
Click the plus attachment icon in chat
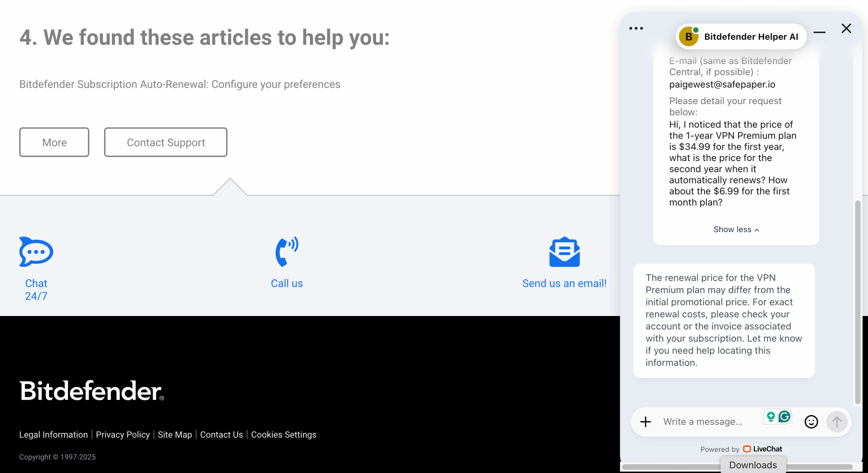point(646,422)
